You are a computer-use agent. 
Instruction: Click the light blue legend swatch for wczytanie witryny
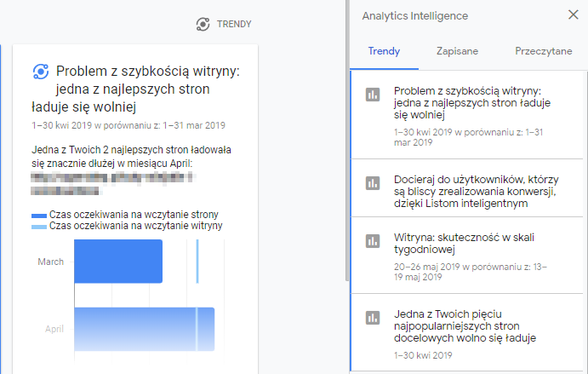[39, 227]
